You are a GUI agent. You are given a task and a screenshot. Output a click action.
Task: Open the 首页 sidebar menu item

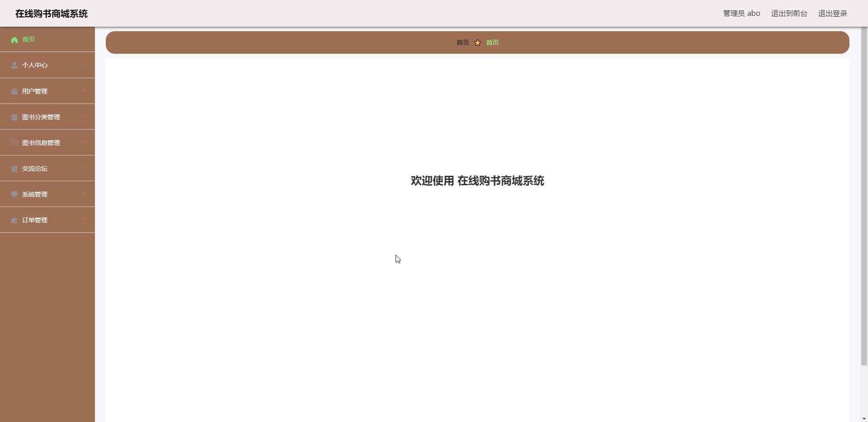[x=47, y=39]
